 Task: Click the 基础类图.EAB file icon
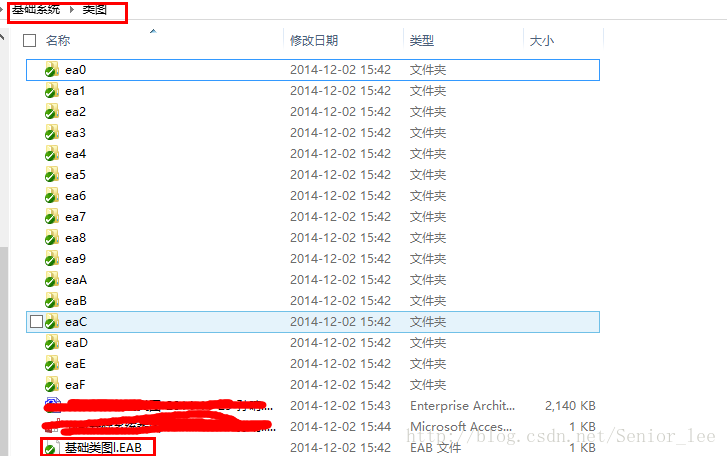pyautogui.click(x=51, y=448)
